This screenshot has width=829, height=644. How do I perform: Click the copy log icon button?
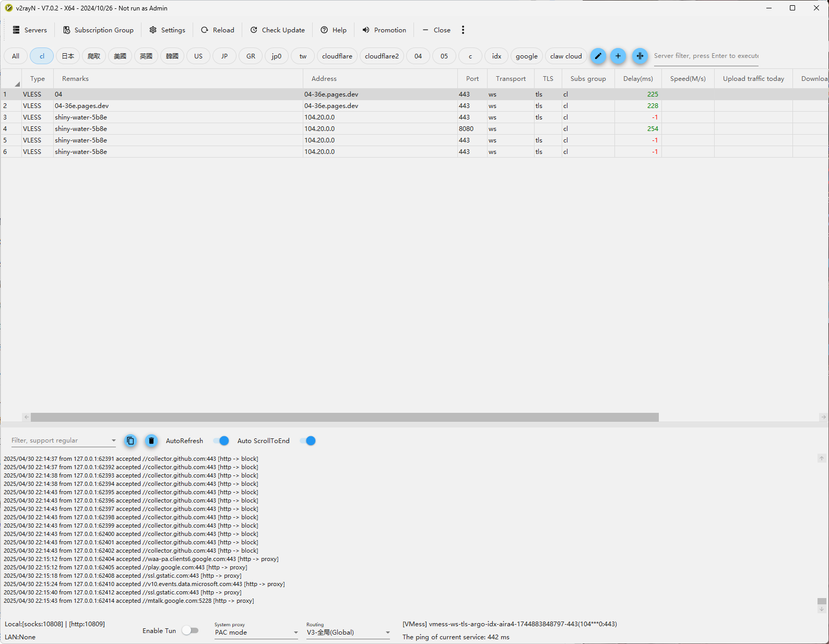[131, 441]
